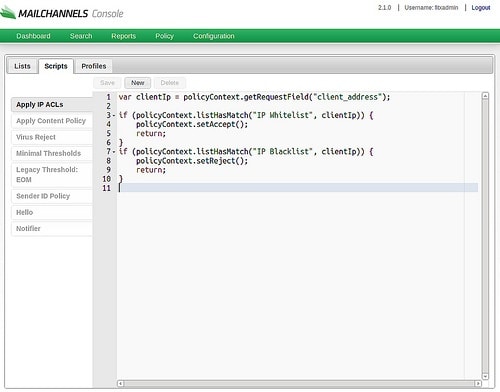Open the Policy menu
500x392 pixels.
pyautogui.click(x=164, y=36)
